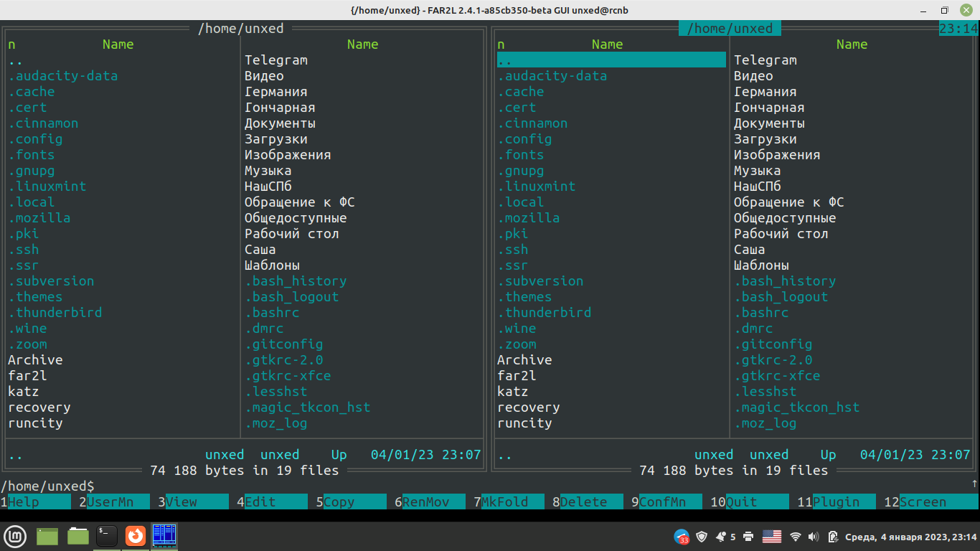Select the Telegram folder in the right panel

(765, 60)
